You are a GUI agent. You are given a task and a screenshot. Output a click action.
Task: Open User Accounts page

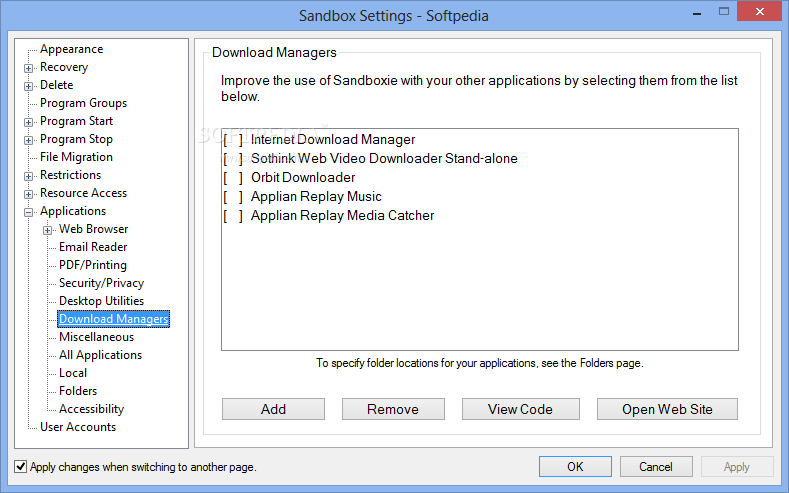pyautogui.click(x=78, y=427)
